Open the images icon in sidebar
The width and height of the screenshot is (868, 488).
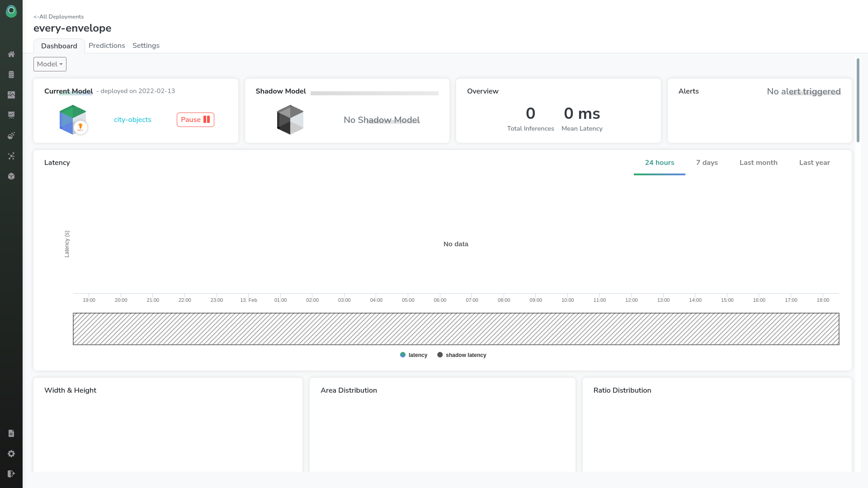11,95
